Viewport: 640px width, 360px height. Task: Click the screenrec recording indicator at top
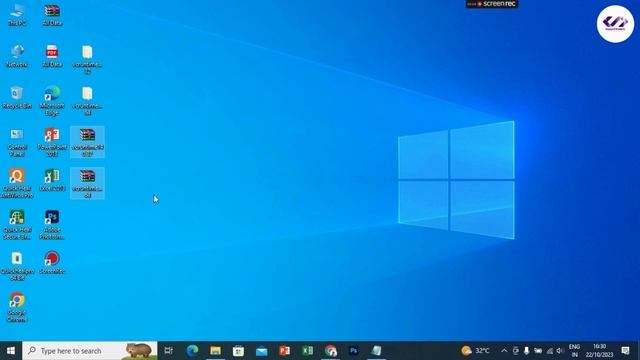tap(492, 4)
